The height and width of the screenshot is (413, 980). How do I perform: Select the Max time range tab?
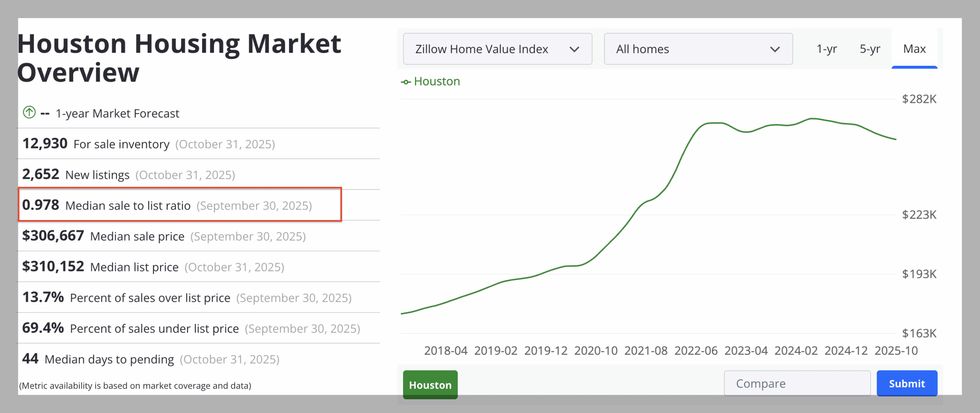click(914, 49)
